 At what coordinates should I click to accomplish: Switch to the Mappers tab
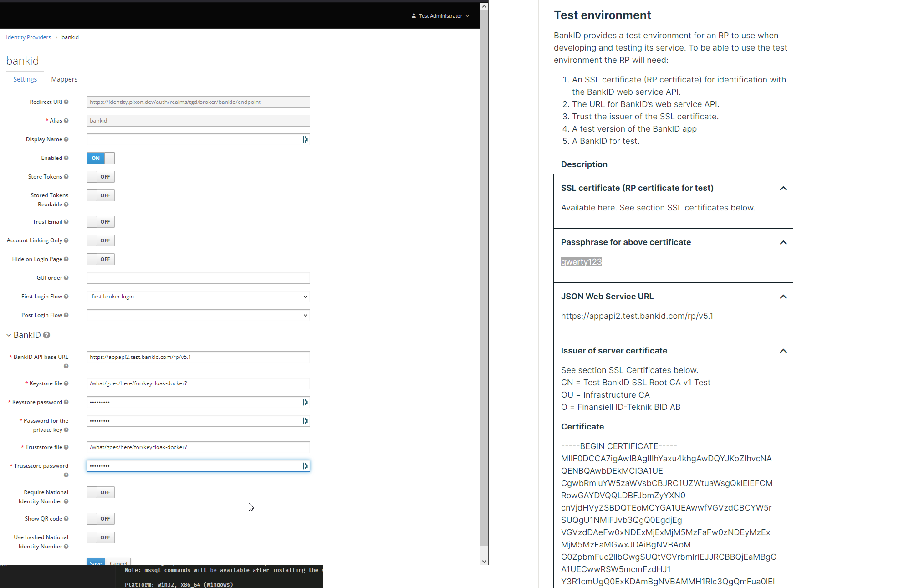point(64,79)
